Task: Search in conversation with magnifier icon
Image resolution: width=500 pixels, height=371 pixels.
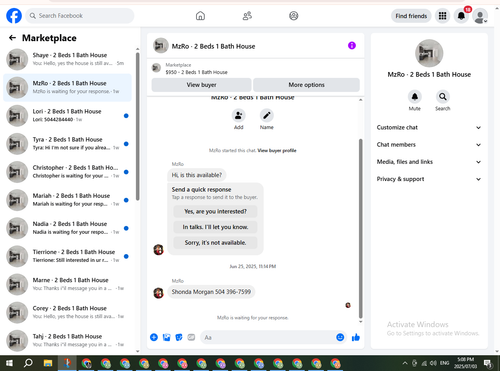Action: click(x=443, y=97)
